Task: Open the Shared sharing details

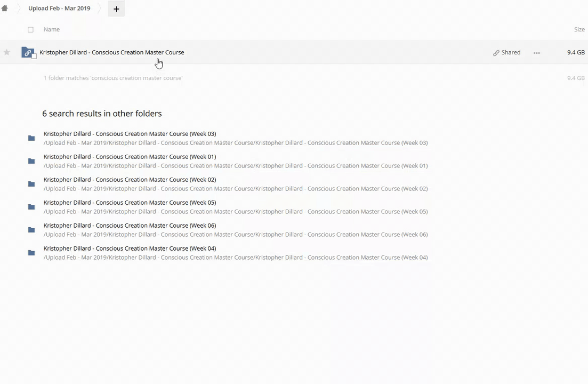Action: click(506, 52)
